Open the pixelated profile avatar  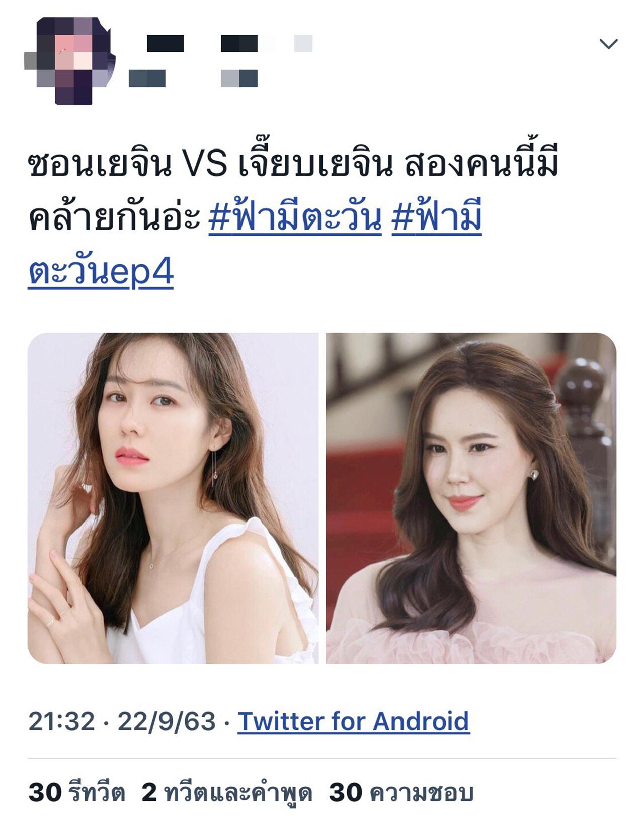[70, 61]
